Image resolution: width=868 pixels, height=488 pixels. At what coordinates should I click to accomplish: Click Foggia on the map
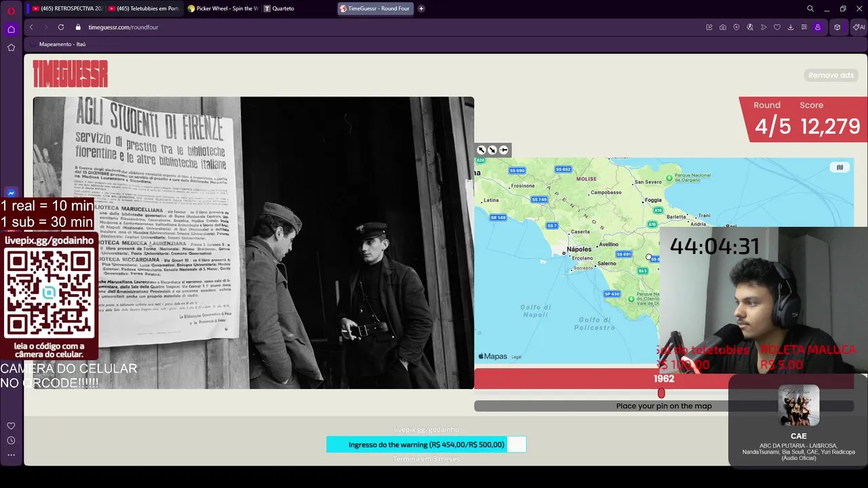(653, 200)
